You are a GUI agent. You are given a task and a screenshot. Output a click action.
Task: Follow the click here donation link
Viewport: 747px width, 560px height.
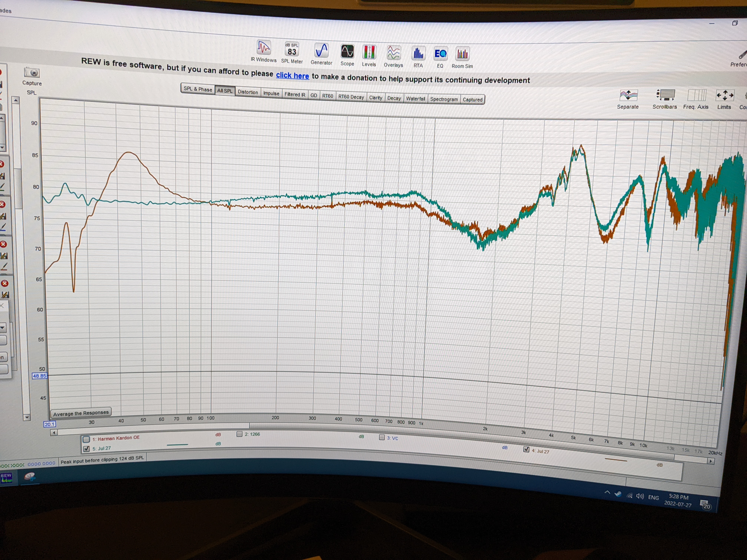point(293,75)
